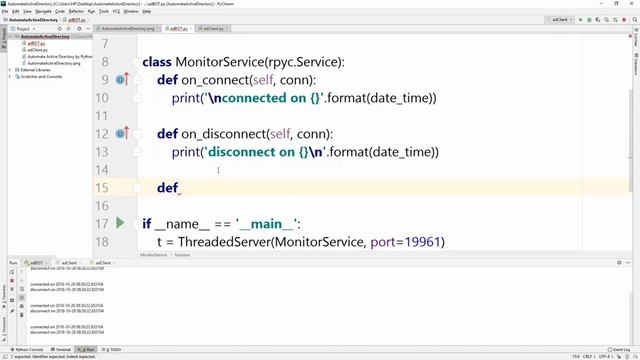Viewport: 640px width, 360px height.
Task: Fold the on_connect method at line 9
Action: [x=137, y=80]
